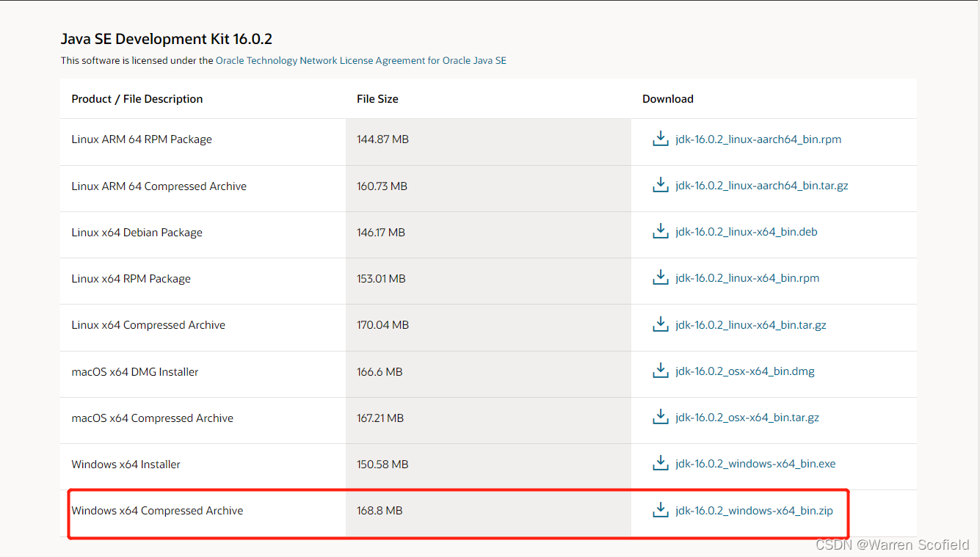Select the Java SE Development Kit 16.0.2 heading
The height and width of the screenshot is (557, 980).
pos(167,39)
